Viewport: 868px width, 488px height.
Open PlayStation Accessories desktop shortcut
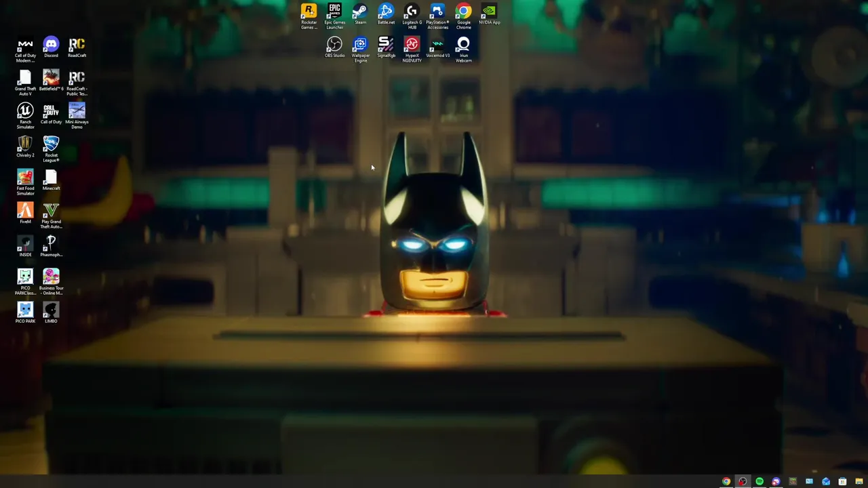coord(437,16)
